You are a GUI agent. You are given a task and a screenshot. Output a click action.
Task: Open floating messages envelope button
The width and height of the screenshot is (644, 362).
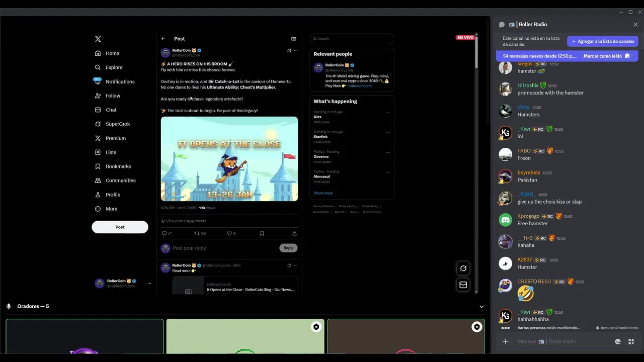tap(463, 285)
